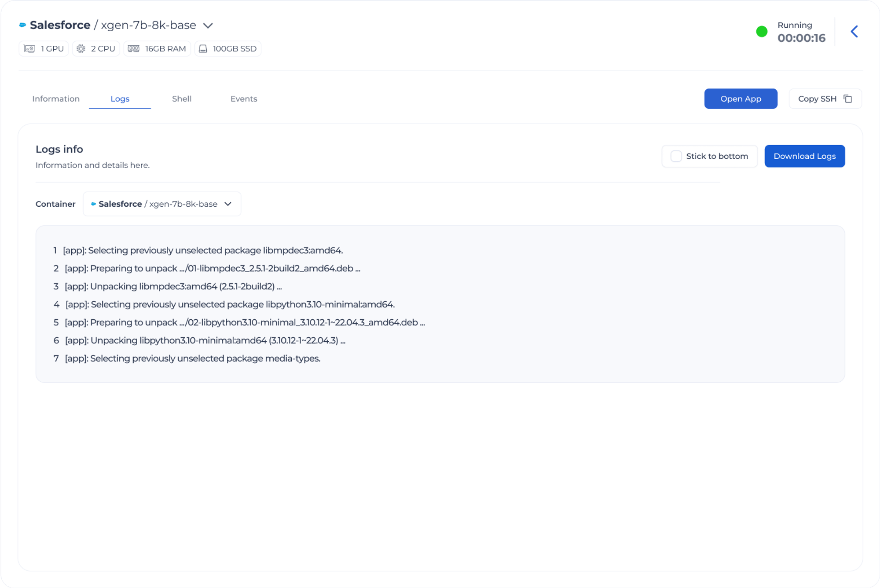Click the Salesforce logo icon in header
The width and height of the screenshot is (880, 588).
(22, 25)
